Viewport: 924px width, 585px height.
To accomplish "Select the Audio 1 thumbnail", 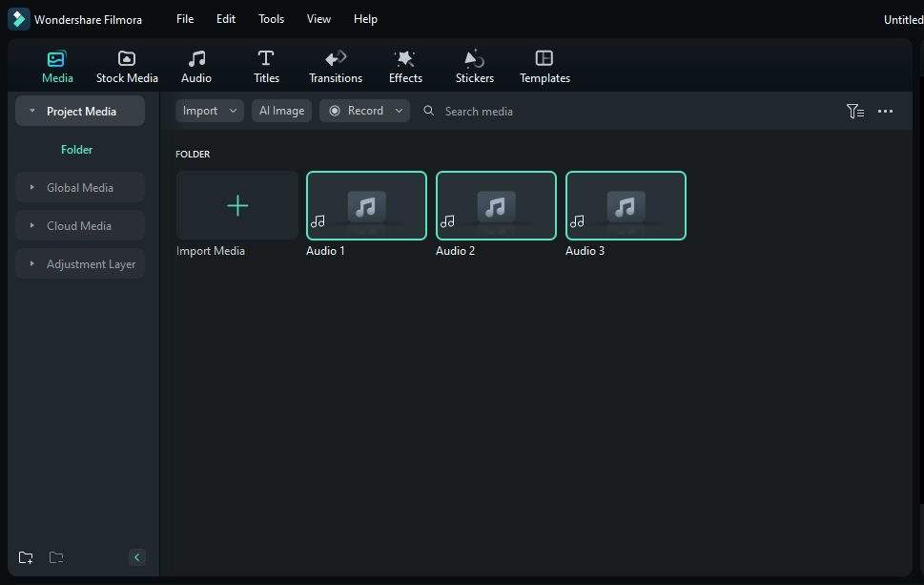I will pyautogui.click(x=366, y=205).
